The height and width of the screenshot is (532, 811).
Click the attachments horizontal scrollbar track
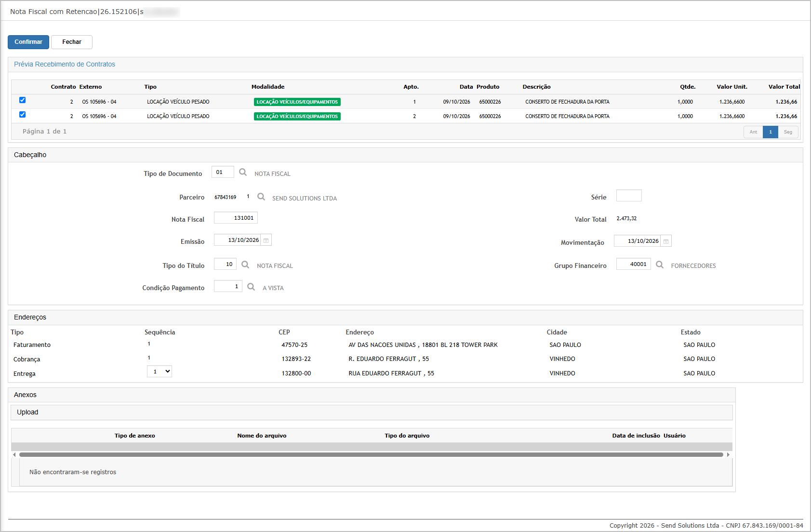tap(371, 455)
